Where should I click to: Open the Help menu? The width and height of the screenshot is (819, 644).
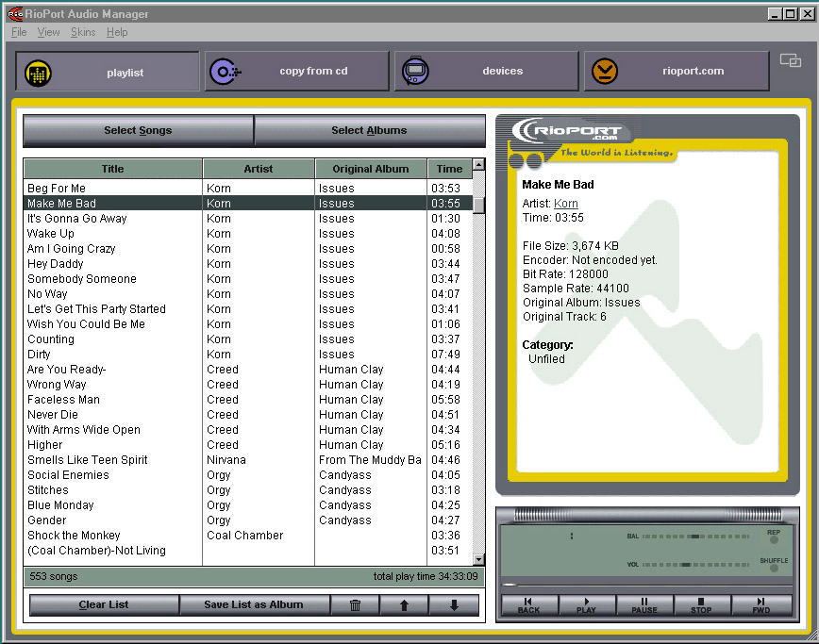[117, 32]
